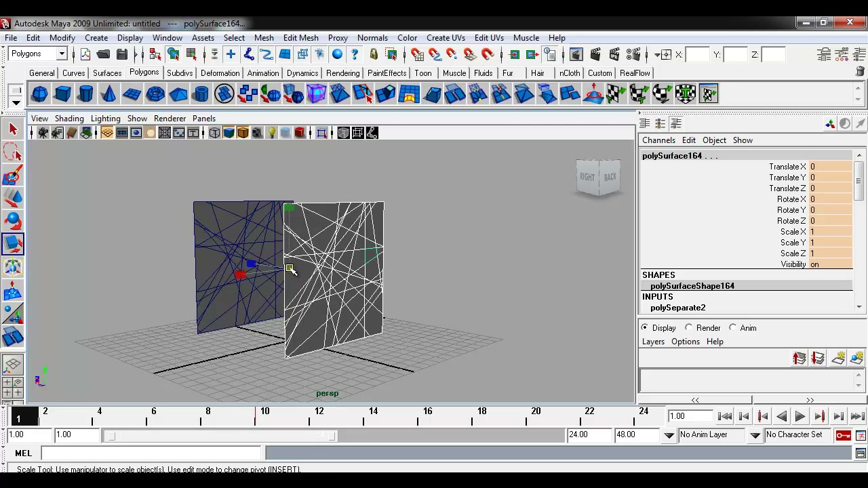Click the MEL command input field
This screenshot has width=868, height=488.
tap(152, 453)
